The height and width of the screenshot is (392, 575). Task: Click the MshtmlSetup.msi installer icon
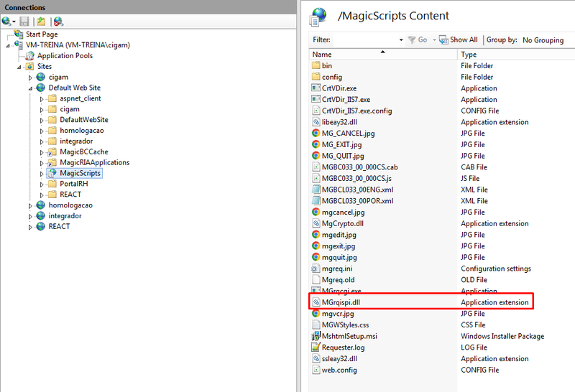tap(316, 336)
